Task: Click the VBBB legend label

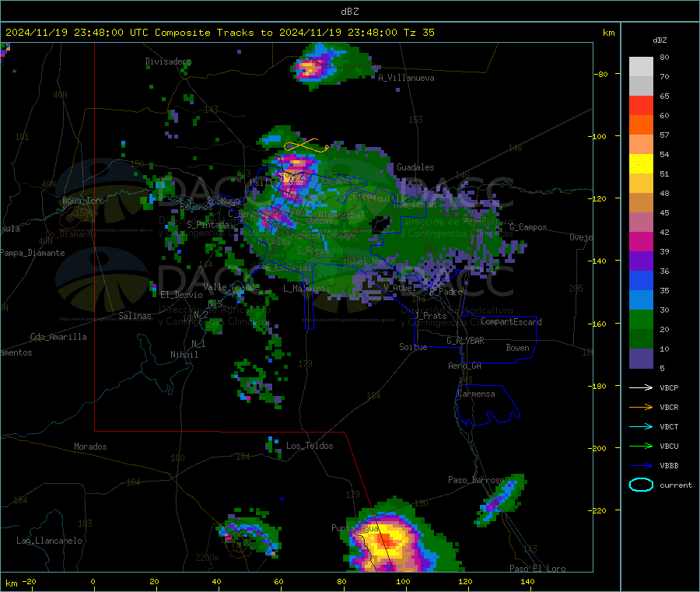Action: [x=669, y=466]
